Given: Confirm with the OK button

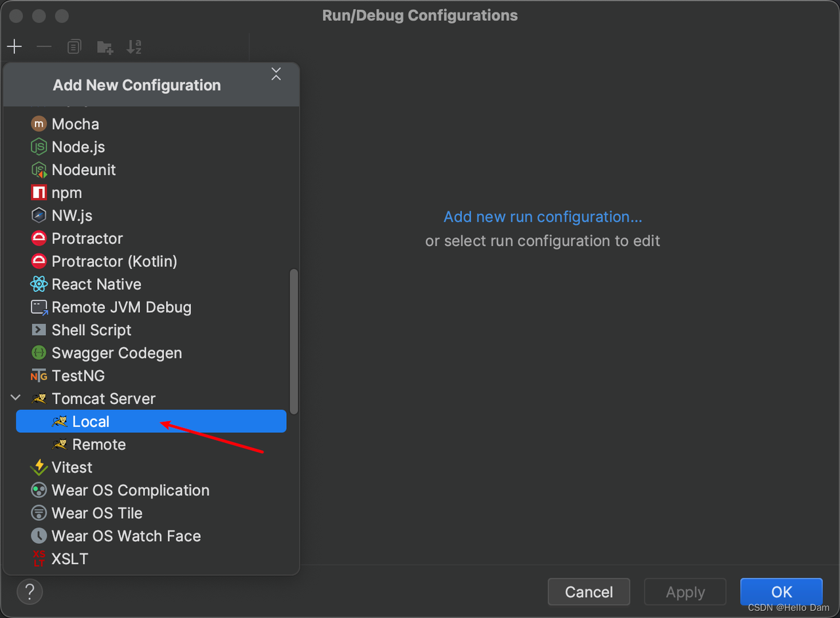Looking at the screenshot, I should click(781, 592).
